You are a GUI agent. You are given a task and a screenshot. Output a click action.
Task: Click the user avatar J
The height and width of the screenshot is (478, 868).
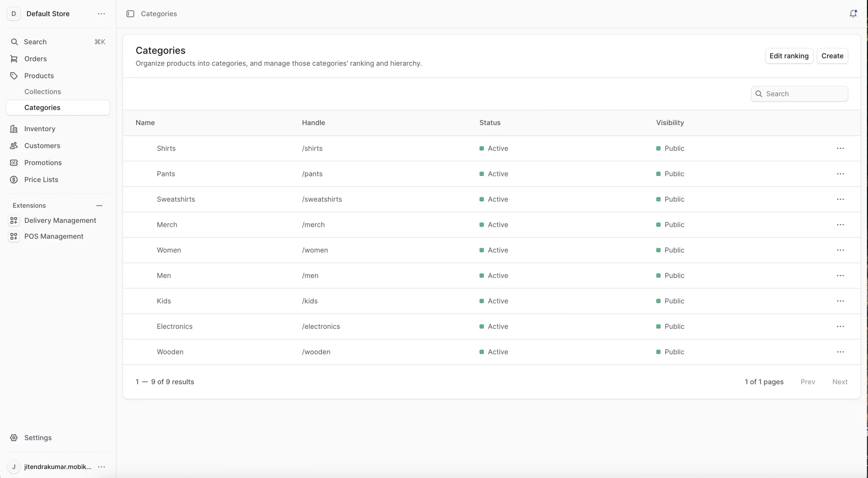(14, 467)
